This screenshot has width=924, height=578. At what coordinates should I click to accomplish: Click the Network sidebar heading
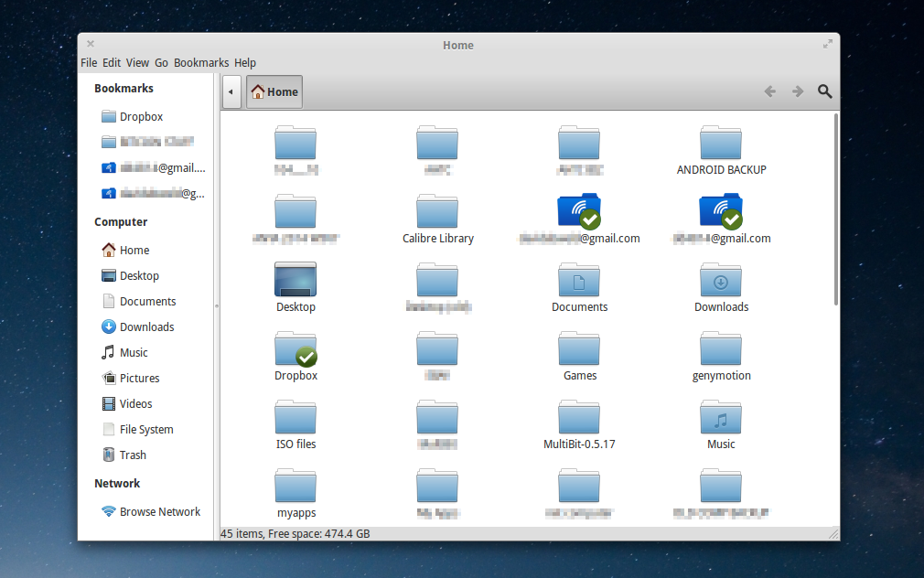click(117, 484)
